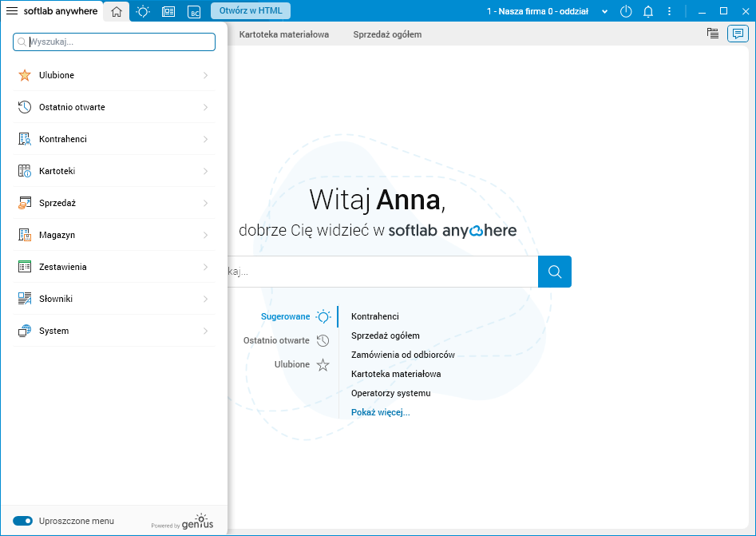756x536 pixels.
Task: Click the Ulubione star icon in menu
Action: click(25, 75)
